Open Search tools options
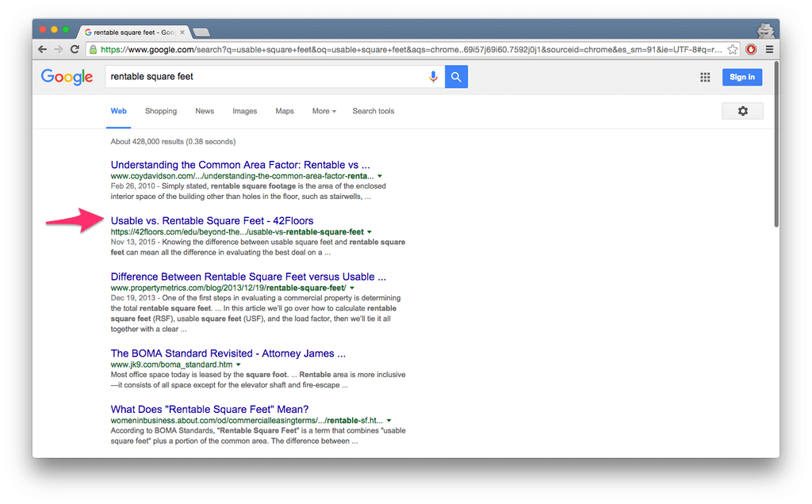 pos(373,111)
